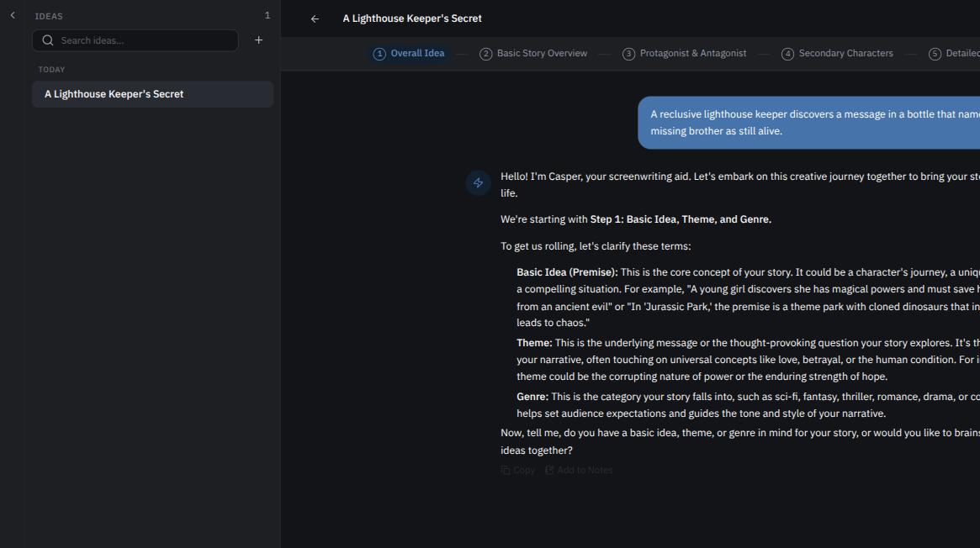Go back using the header arrow

pos(315,18)
